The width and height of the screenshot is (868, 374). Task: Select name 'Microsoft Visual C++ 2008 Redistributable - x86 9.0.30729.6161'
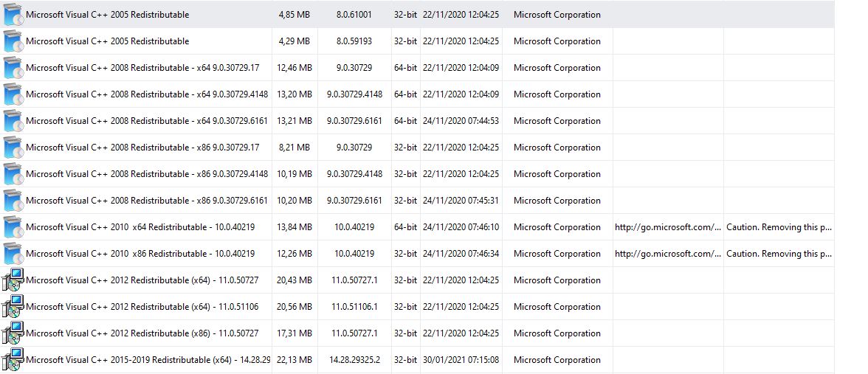coord(147,201)
